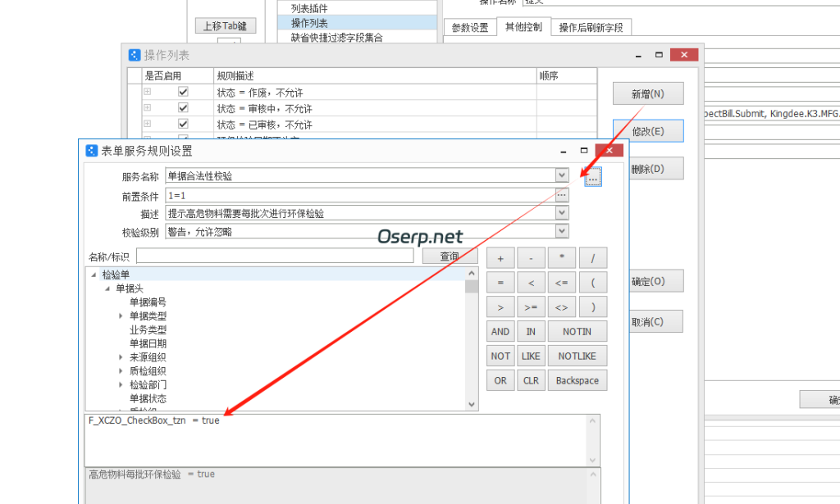Clear the expression with CLR
The width and height of the screenshot is (840, 504).
(530, 380)
